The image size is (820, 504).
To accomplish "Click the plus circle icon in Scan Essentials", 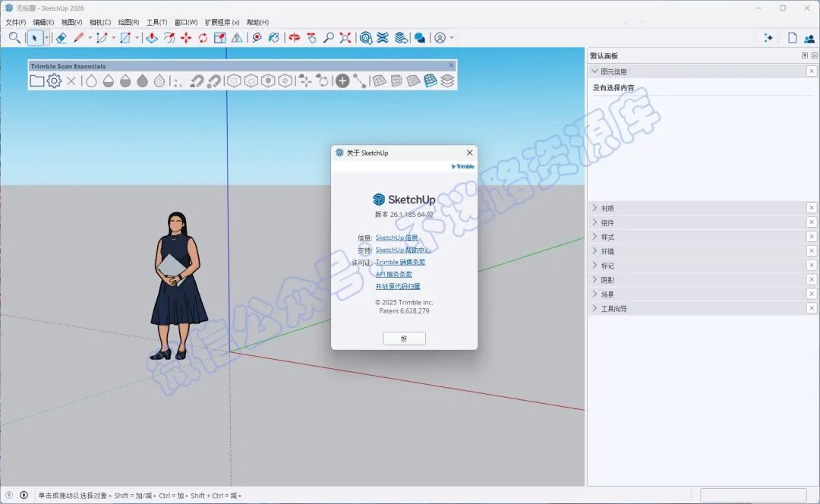I will click(x=342, y=80).
